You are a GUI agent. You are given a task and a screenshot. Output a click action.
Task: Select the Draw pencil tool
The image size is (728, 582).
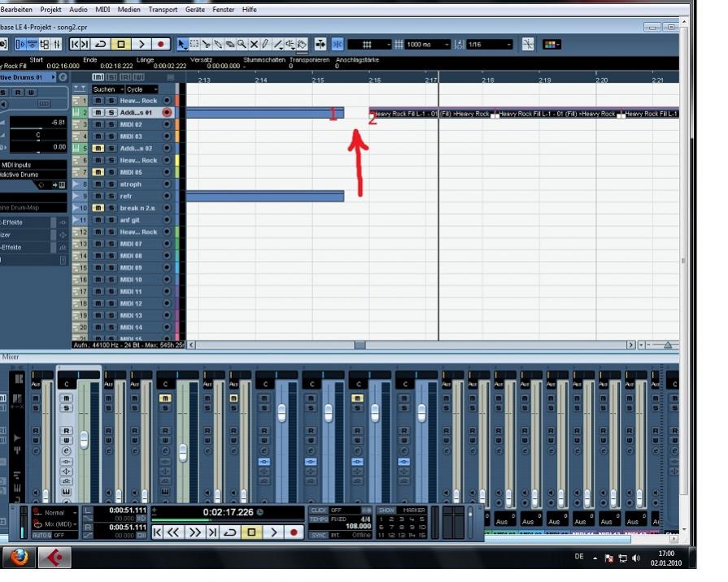tap(265, 45)
